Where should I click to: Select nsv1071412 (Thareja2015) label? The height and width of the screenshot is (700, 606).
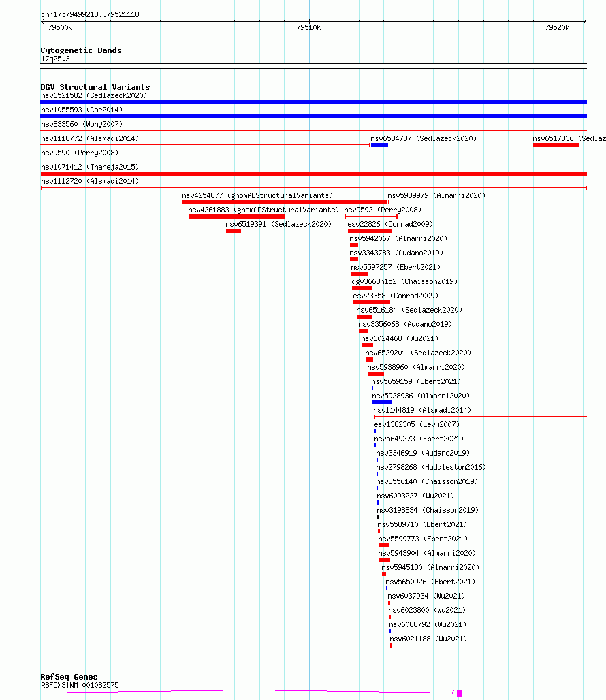point(90,167)
